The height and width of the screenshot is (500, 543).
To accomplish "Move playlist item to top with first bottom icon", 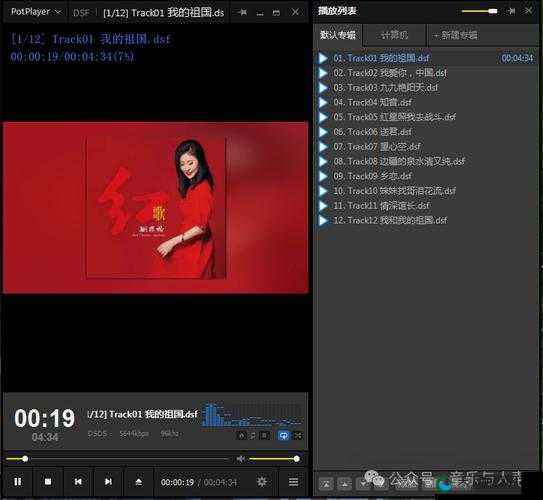I will tap(326, 484).
